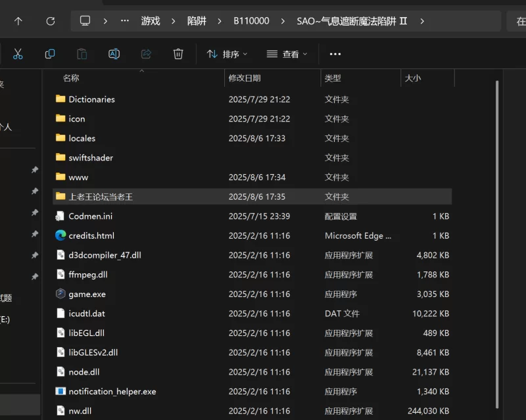Open the See more options menu

pos(335,54)
